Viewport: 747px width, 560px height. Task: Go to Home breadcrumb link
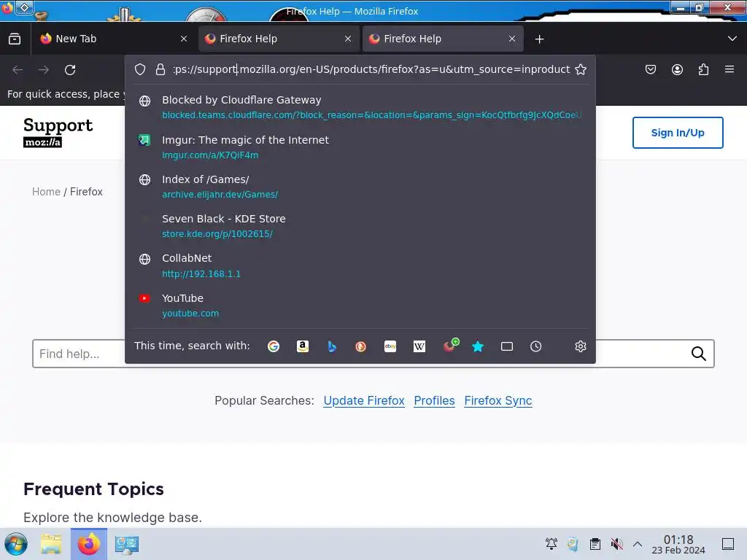coord(46,192)
